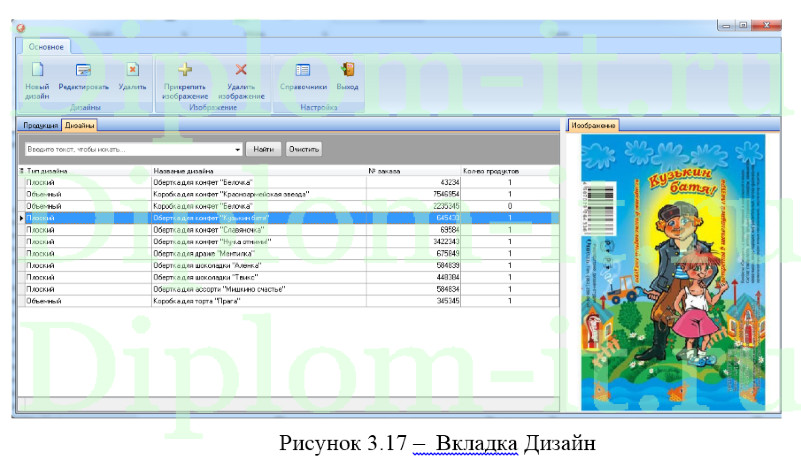This screenshot has width=801, height=460.
Task: Select row Обертка для конфет "Белочка"
Action: (x=289, y=182)
